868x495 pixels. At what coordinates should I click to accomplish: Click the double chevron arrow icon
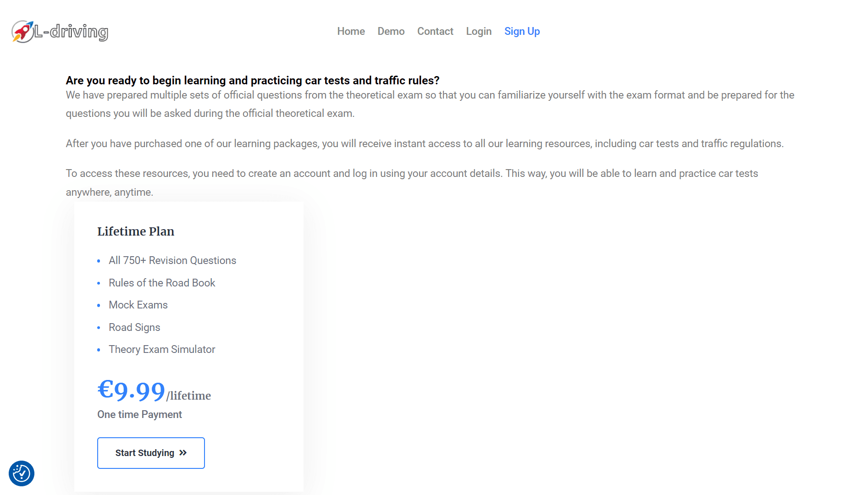pos(183,453)
